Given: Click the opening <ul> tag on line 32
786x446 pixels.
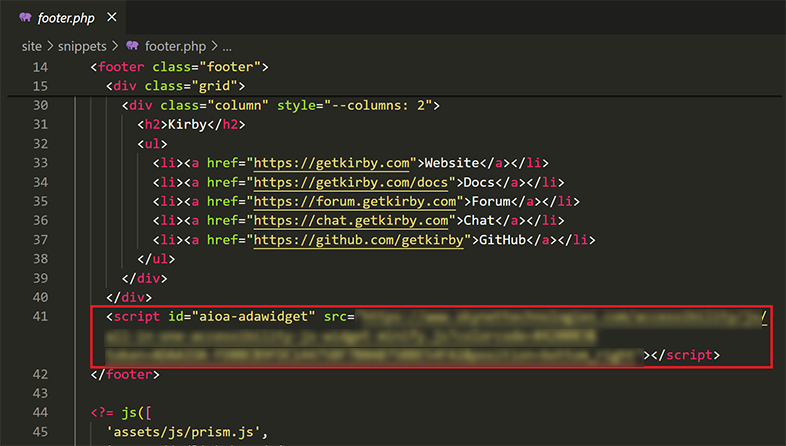Looking at the screenshot, I should click(x=152, y=144).
